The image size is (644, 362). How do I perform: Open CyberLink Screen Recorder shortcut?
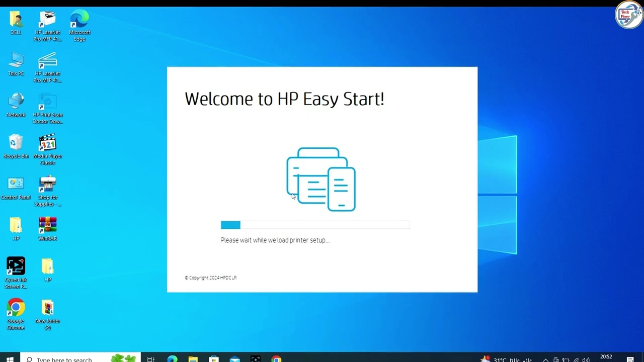pos(16,274)
